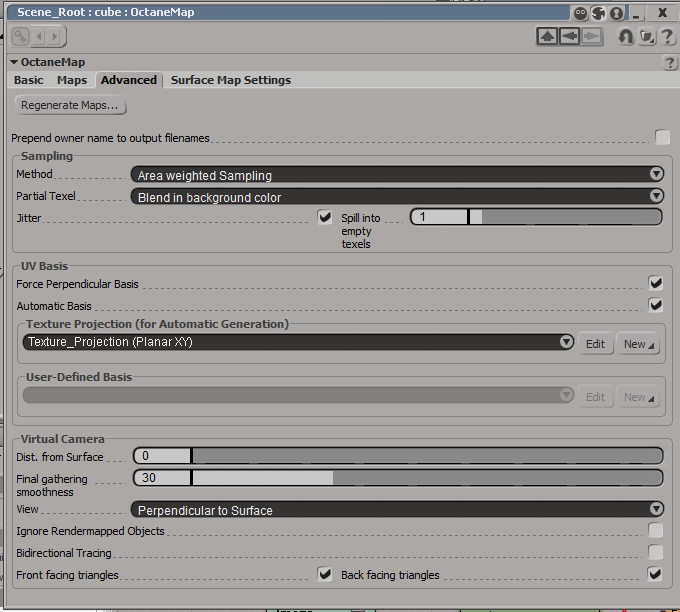The image size is (680, 612).
Task: Open help from toolbar question mark
Action: [667, 37]
